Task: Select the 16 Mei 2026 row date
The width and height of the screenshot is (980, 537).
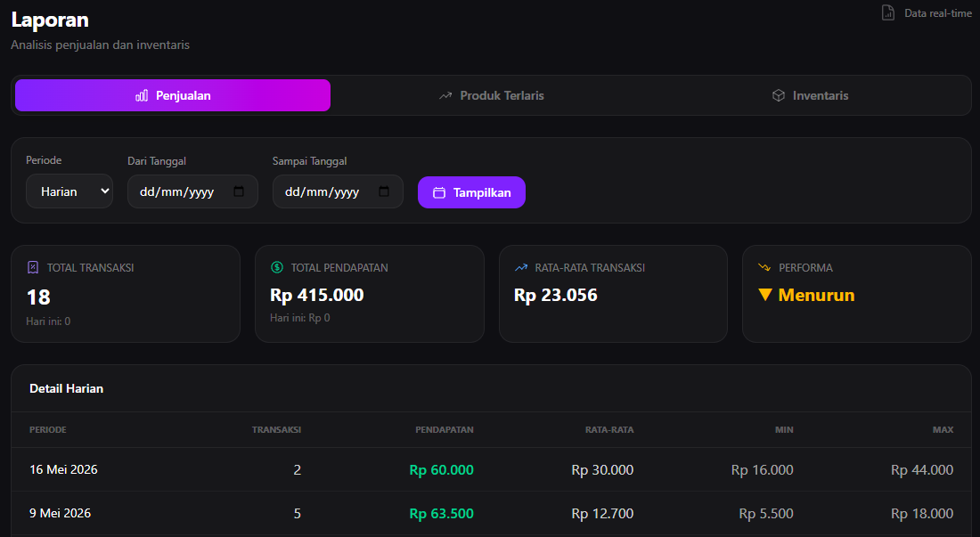Action: point(63,469)
